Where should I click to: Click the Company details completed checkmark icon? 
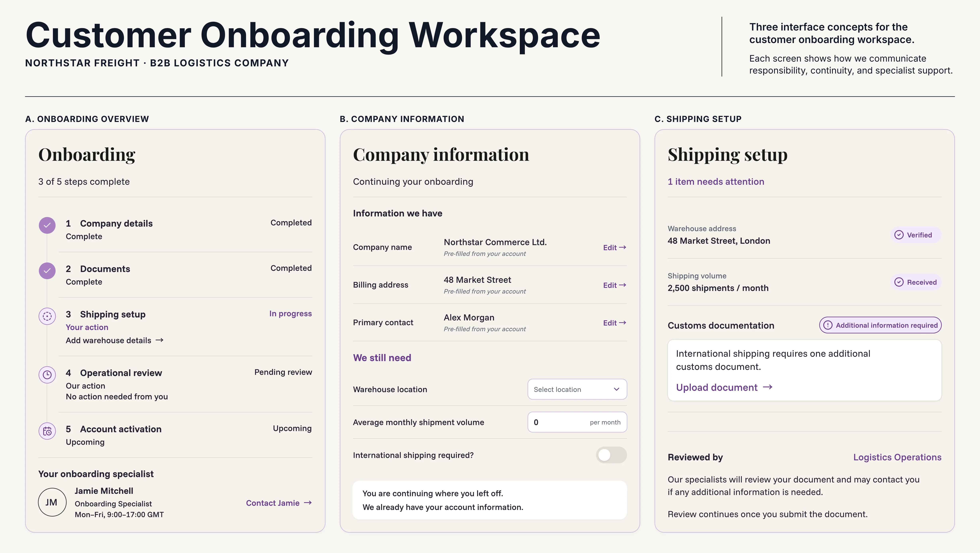47,225
